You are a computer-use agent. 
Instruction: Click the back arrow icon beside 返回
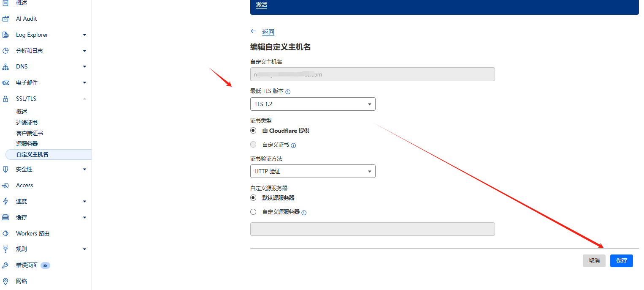click(x=253, y=31)
